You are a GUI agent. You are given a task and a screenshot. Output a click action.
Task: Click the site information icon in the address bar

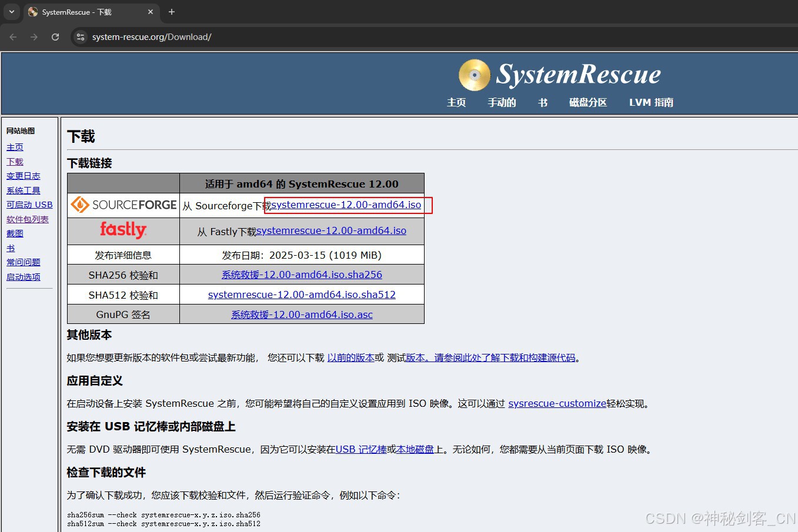pos(80,36)
